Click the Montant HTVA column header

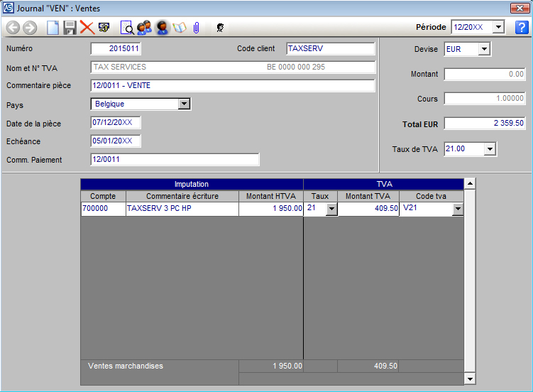(x=271, y=196)
